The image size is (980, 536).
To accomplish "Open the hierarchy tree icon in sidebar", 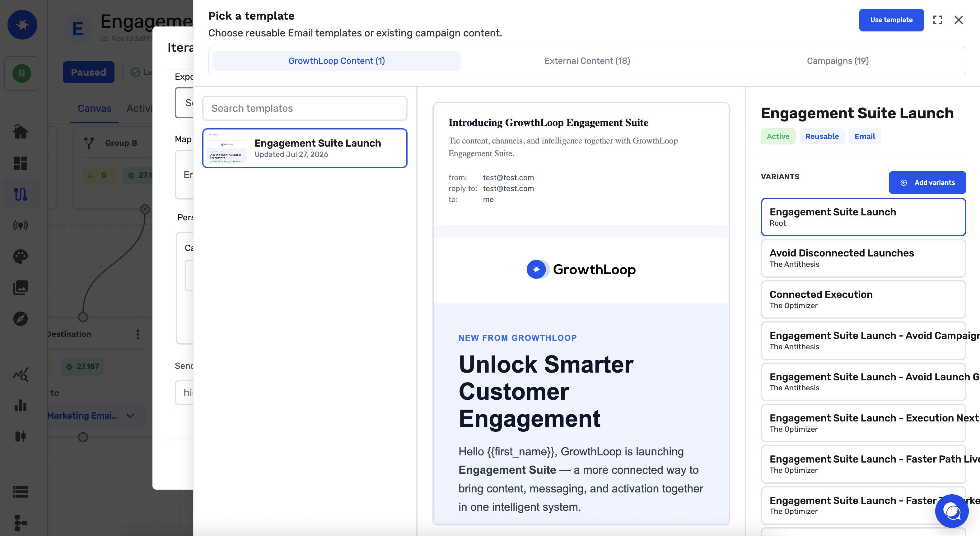I will (21, 523).
